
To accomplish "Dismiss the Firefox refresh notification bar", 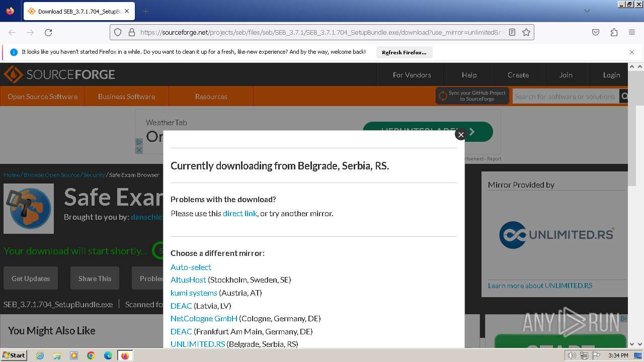I will pos(632,52).
